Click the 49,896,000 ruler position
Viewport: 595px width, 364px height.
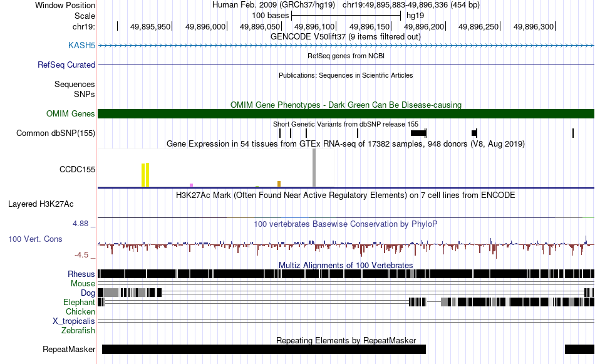[x=205, y=26]
